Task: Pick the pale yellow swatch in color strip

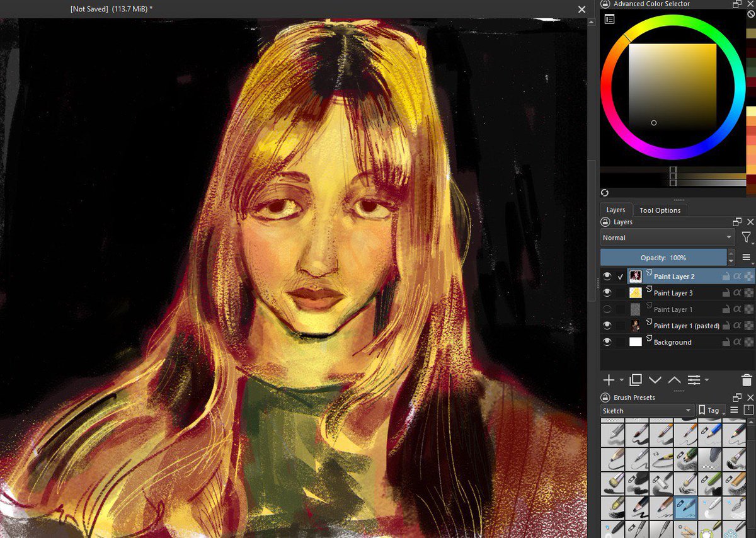Action: pyautogui.click(x=751, y=111)
